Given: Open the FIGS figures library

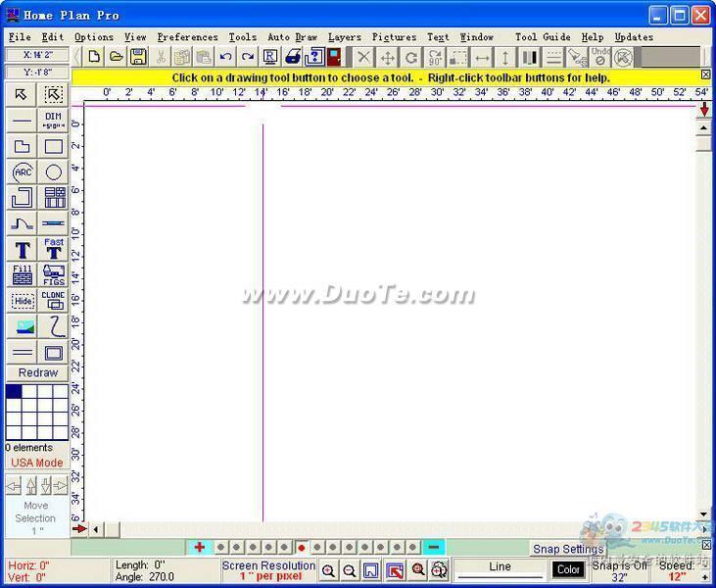Looking at the screenshot, I should (x=54, y=274).
